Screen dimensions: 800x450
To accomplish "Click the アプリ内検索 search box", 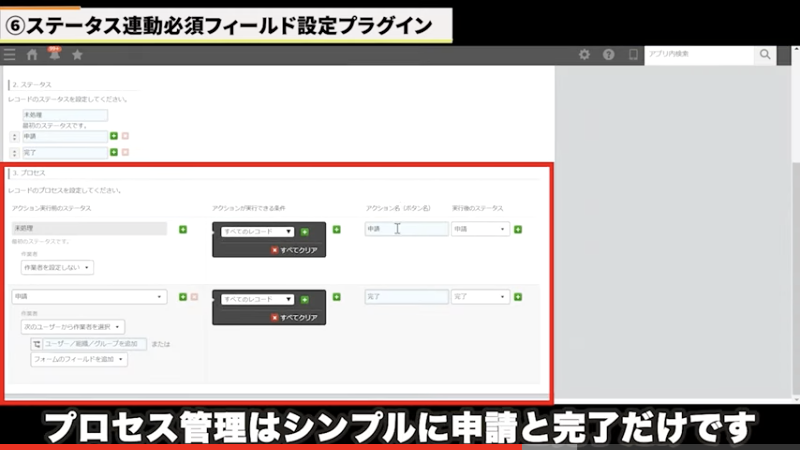I will [699, 55].
